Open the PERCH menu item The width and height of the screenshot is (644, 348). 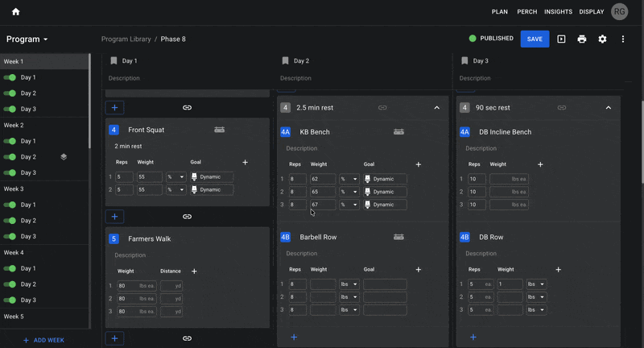[527, 12]
